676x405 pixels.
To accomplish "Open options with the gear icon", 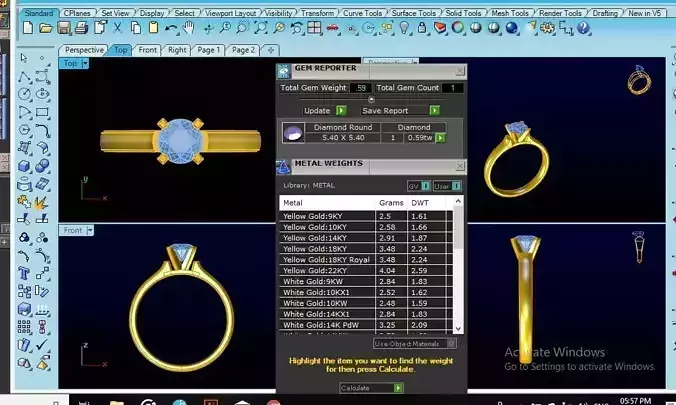I will pos(548,28).
